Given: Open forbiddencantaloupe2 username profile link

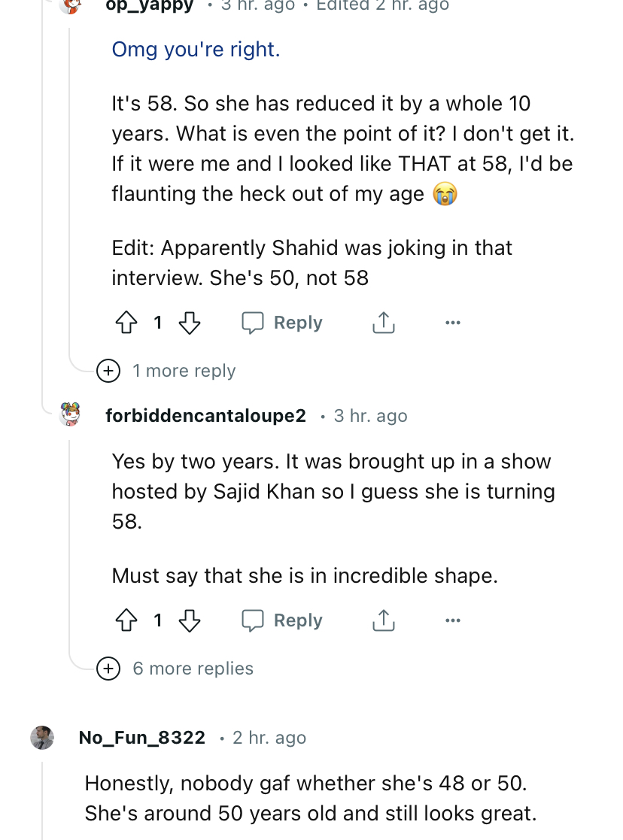Looking at the screenshot, I should coord(205,416).
